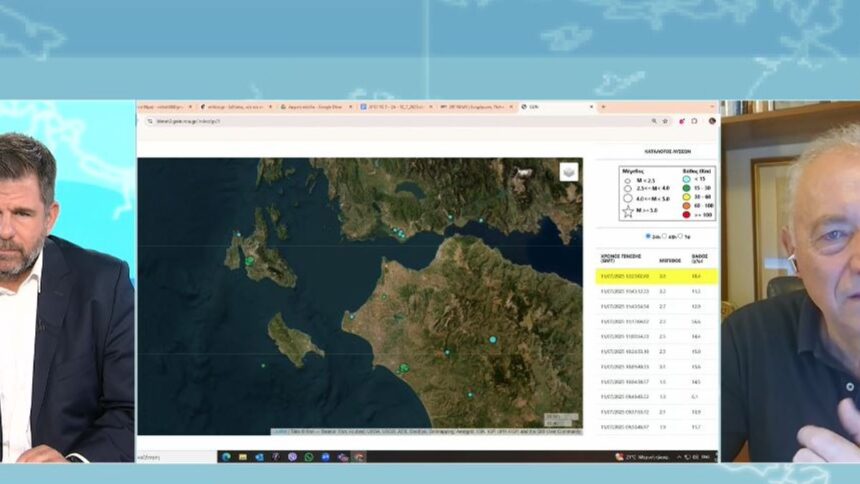The width and height of the screenshot is (860, 484).
Task: Select the active seismic map tab
Action: pos(557,107)
